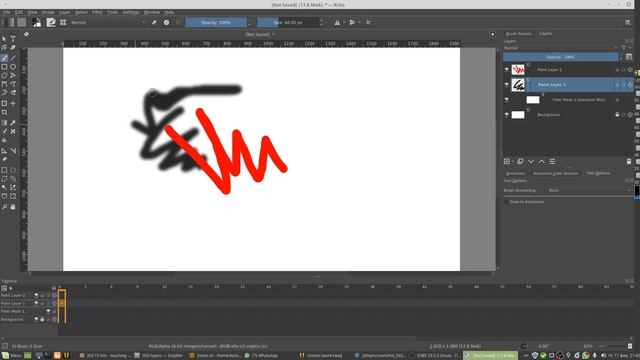Click Paint Layer 2 row in Timeline
Image resolution: width=640 pixels, height=360 pixels.
(29, 295)
